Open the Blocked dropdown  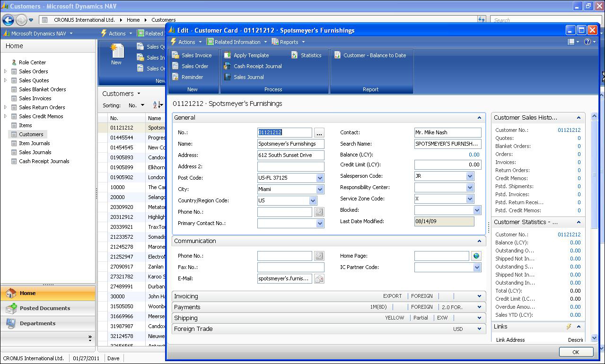pos(477,210)
